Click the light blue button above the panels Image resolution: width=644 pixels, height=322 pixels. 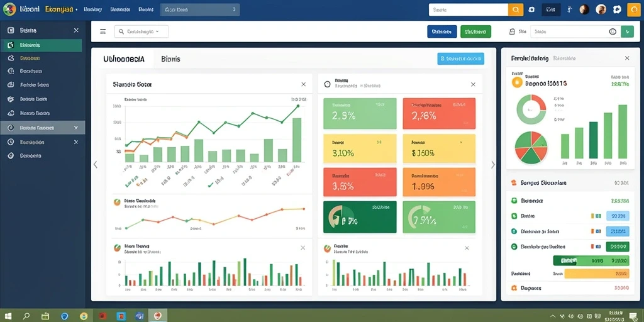(x=461, y=58)
